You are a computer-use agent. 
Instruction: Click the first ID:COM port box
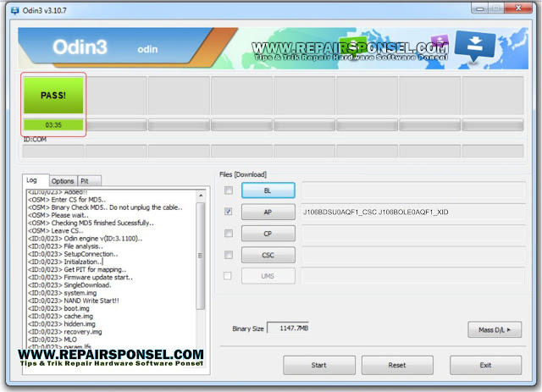pos(53,151)
